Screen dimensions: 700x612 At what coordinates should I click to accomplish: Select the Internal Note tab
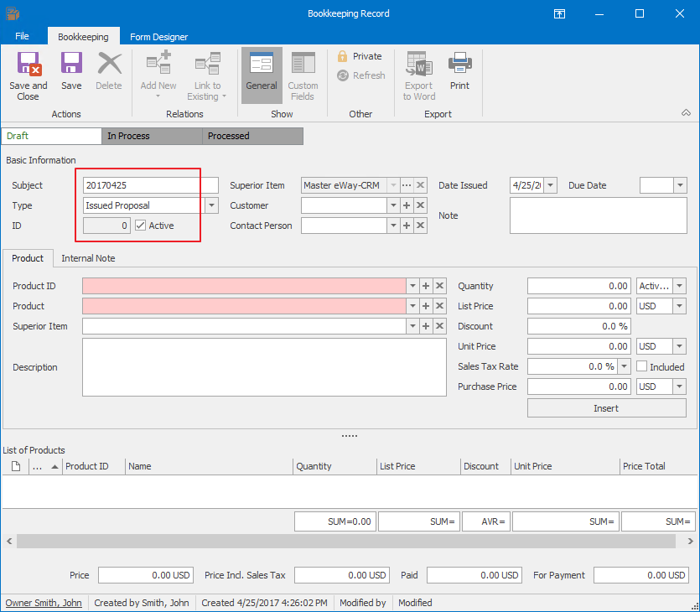(88, 258)
